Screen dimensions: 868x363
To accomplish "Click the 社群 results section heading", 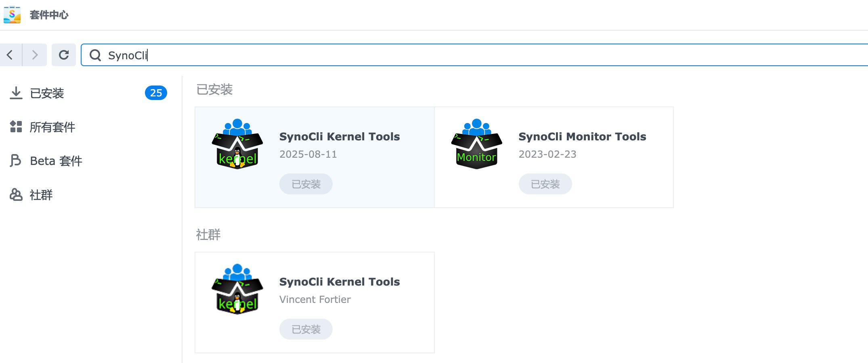I will [x=208, y=235].
